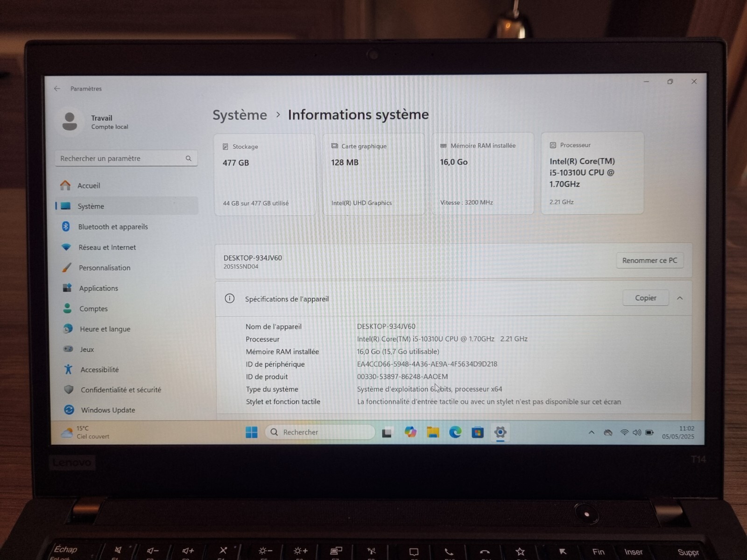
Task: Click the volume speaker tray icon
Action: [637, 433]
